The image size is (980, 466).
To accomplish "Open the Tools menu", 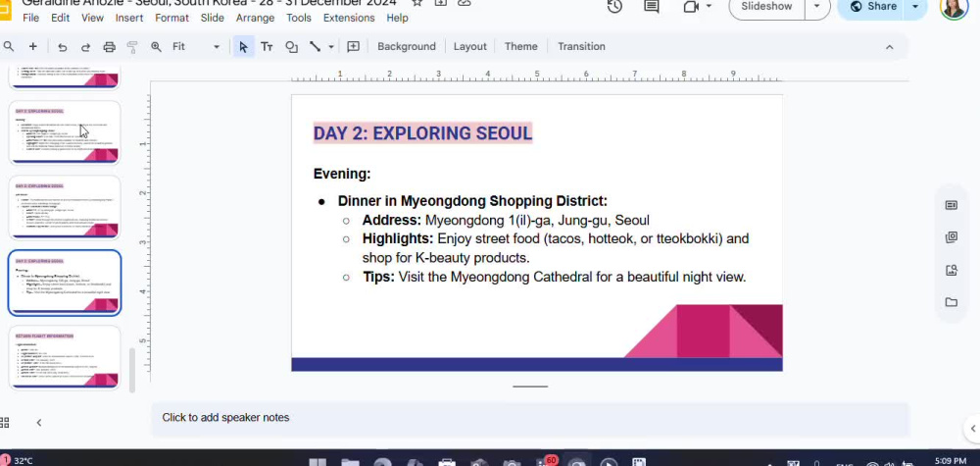I will pos(299,18).
